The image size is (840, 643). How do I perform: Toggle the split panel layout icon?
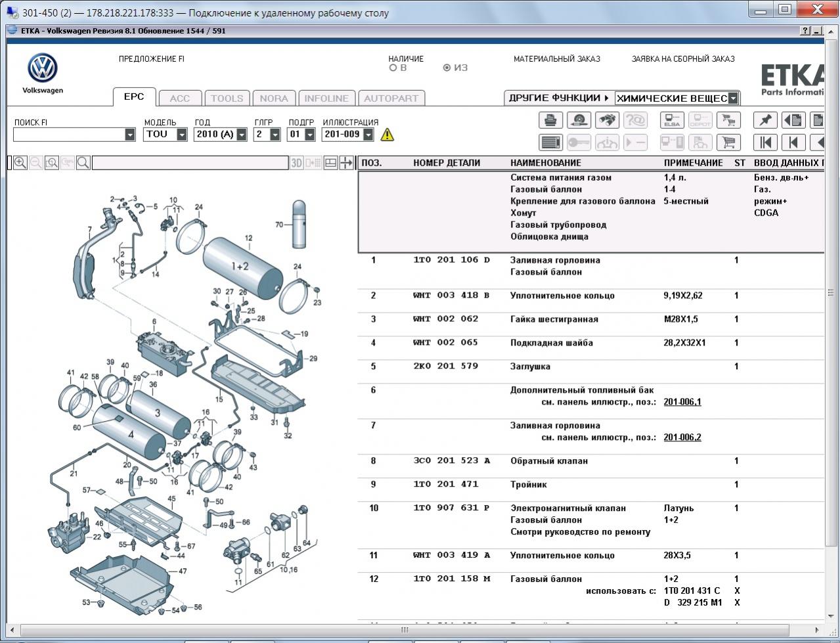pyautogui.click(x=331, y=163)
